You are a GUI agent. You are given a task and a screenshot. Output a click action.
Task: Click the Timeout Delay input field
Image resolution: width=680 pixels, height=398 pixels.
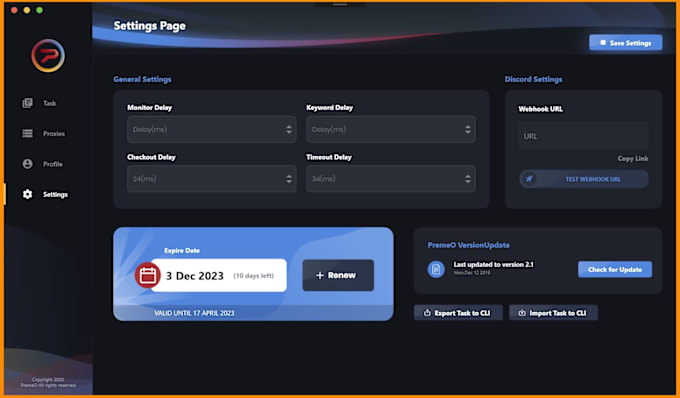click(391, 179)
